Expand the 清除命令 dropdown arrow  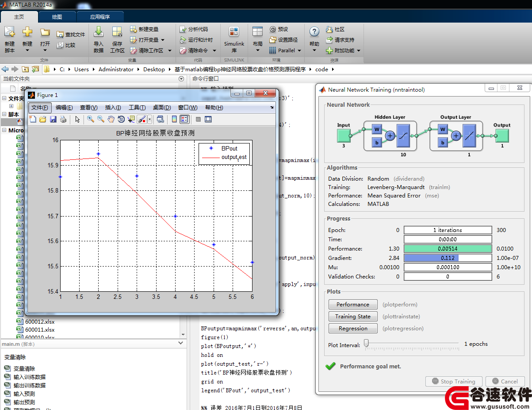(x=214, y=51)
